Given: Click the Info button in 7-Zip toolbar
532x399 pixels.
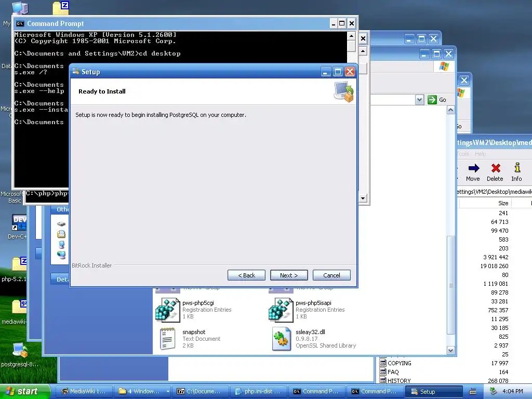Looking at the screenshot, I should pyautogui.click(x=516, y=172).
